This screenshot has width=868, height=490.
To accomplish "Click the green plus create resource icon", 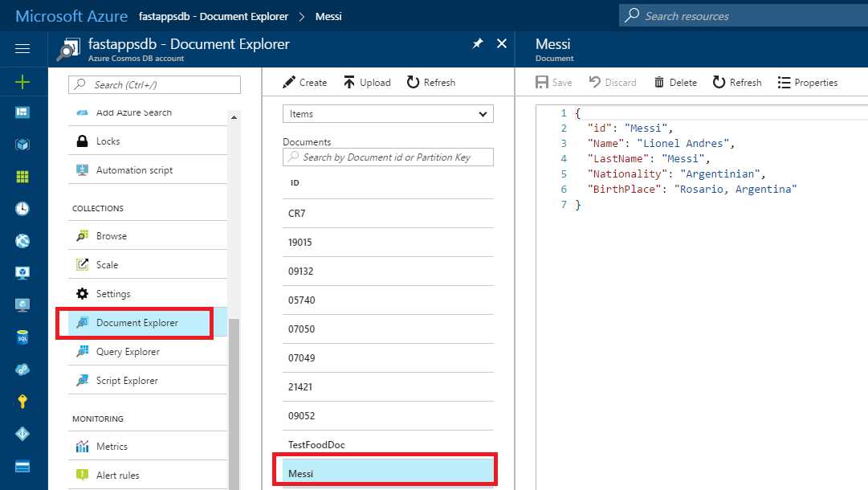I will click(22, 83).
